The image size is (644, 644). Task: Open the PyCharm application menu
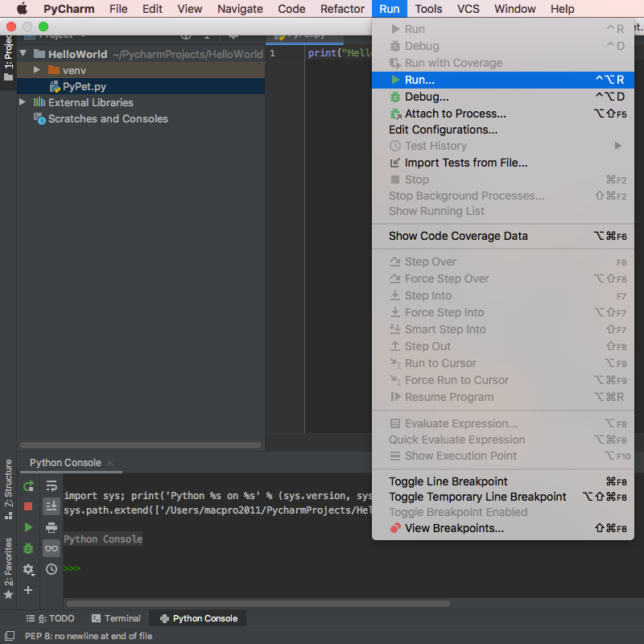click(69, 9)
